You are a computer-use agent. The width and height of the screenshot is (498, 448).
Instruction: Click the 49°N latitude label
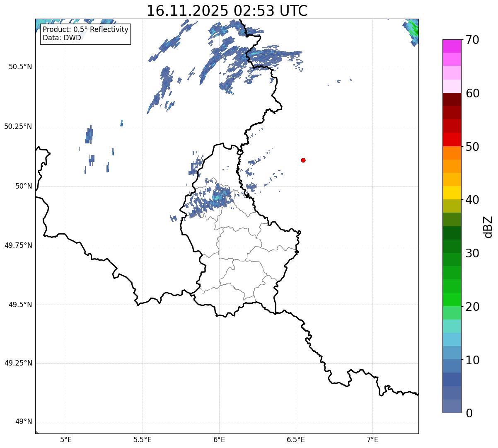24,422
